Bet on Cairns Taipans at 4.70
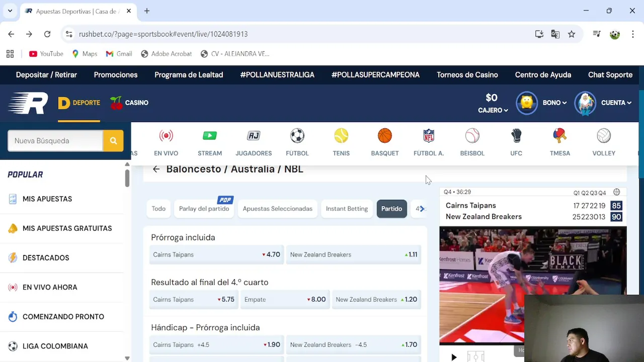 tap(217, 254)
